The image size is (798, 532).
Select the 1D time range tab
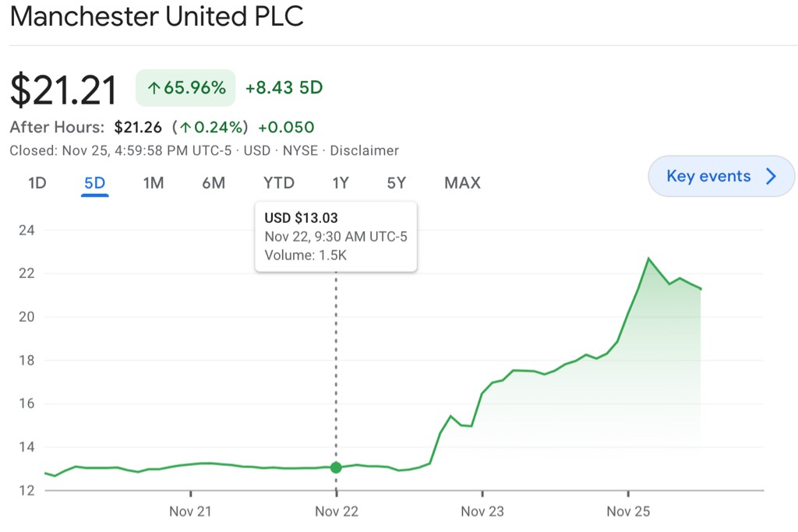[x=37, y=183]
